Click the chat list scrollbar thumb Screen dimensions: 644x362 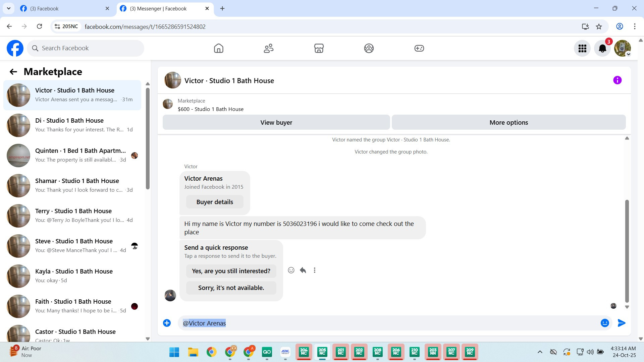point(148,138)
